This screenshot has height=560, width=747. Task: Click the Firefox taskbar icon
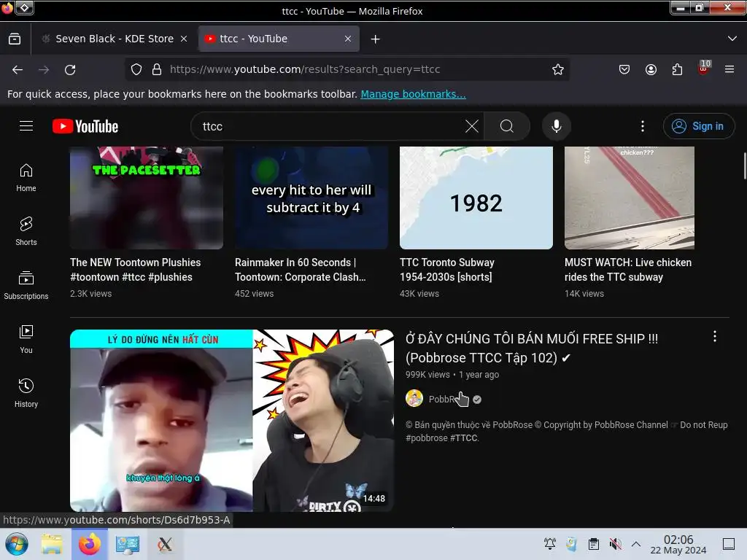89,544
